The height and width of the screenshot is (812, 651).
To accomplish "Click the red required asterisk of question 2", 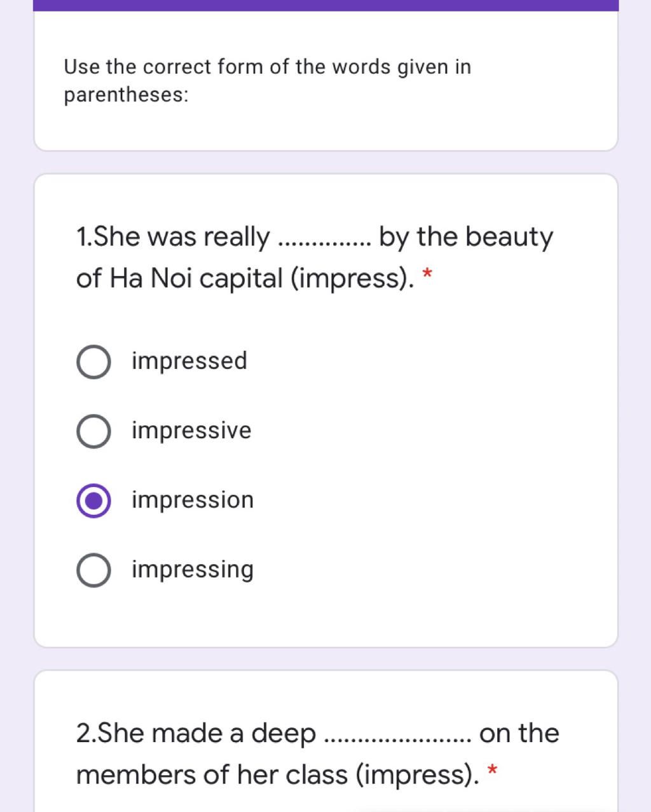I will (x=491, y=771).
